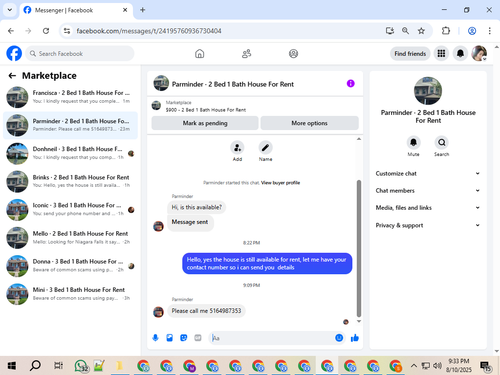Go back from Marketplace chats list

click(12, 76)
